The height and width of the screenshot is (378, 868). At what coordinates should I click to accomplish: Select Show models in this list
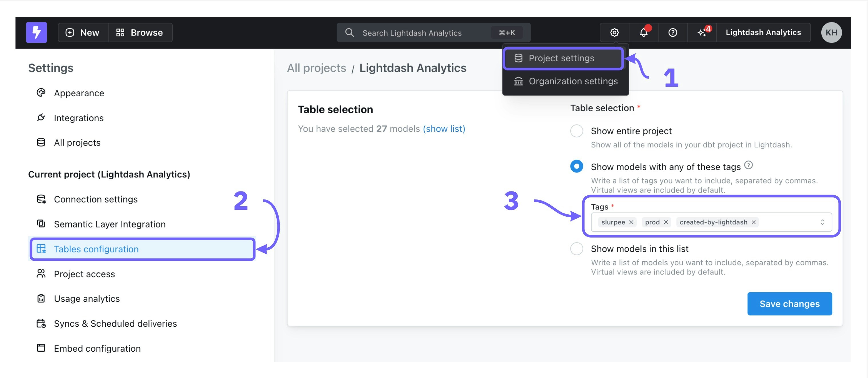pyautogui.click(x=576, y=248)
